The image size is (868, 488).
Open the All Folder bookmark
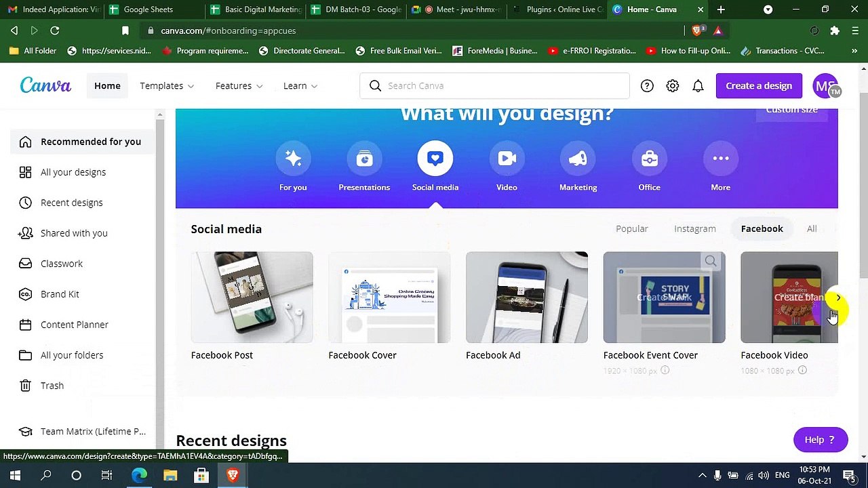[x=33, y=51]
